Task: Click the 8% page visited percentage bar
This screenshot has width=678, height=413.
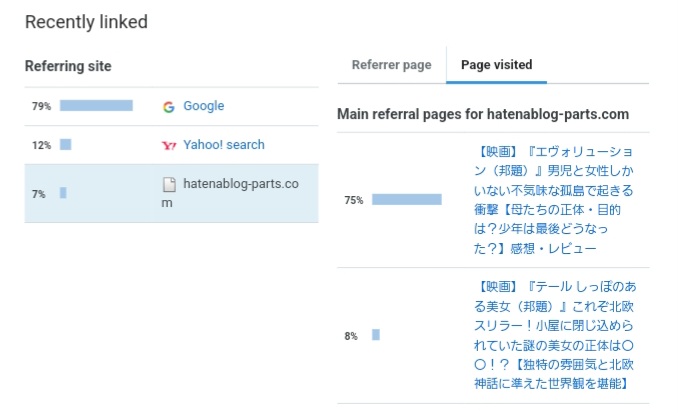Action: click(x=376, y=335)
